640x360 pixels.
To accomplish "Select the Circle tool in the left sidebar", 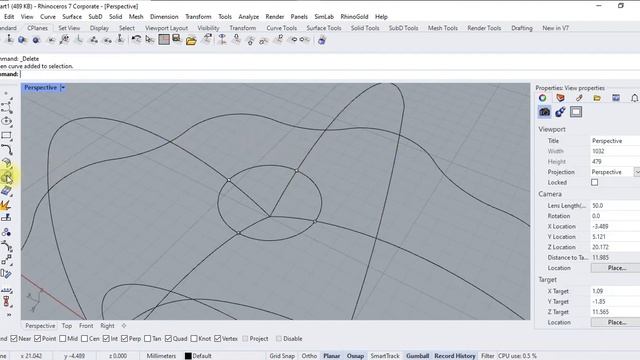I will 7,121.
